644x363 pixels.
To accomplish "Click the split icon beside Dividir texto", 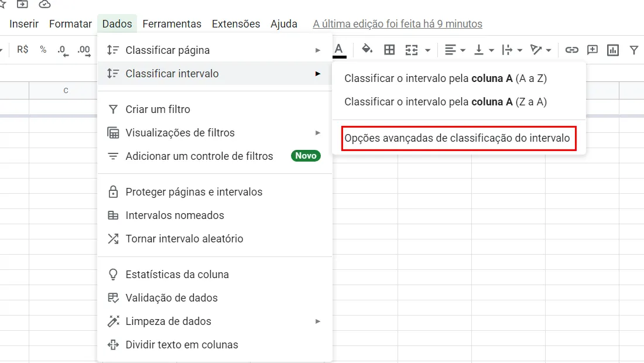I will [113, 344].
